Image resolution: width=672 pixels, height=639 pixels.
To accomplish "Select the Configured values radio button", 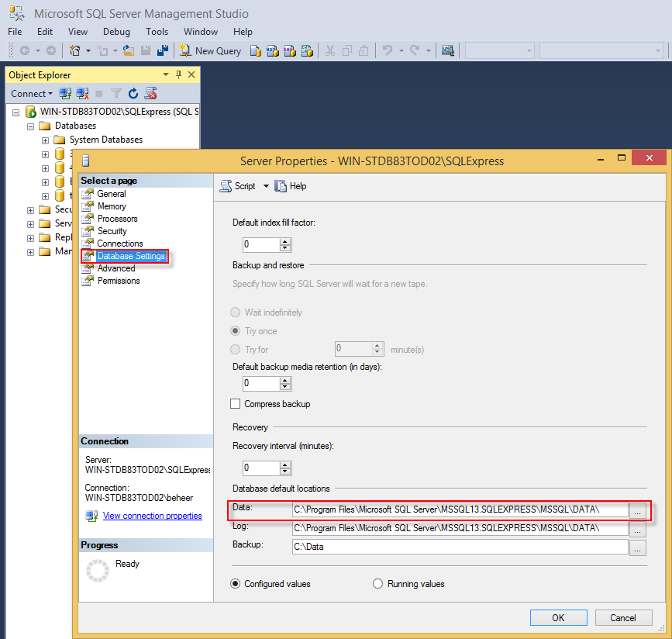I will pyautogui.click(x=236, y=584).
